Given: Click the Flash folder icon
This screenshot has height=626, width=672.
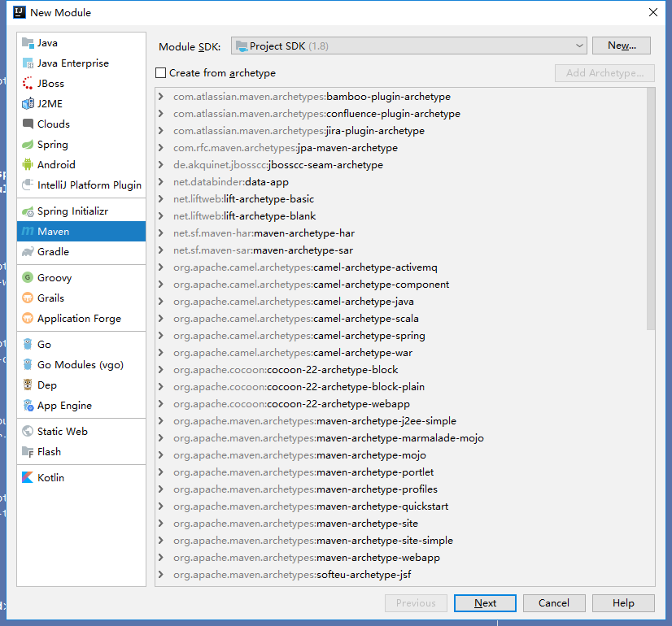Looking at the screenshot, I should pyautogui.click(x=28, y=452).
